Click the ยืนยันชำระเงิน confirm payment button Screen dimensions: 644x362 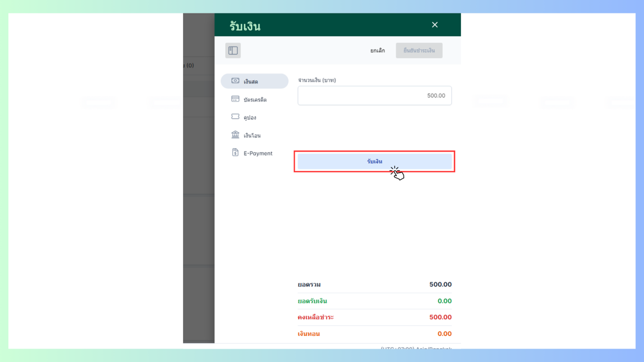click(x=419, y=51)
